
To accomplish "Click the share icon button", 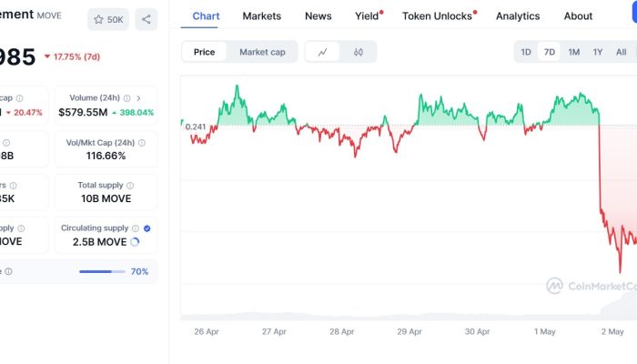I will tap(147, 19).
